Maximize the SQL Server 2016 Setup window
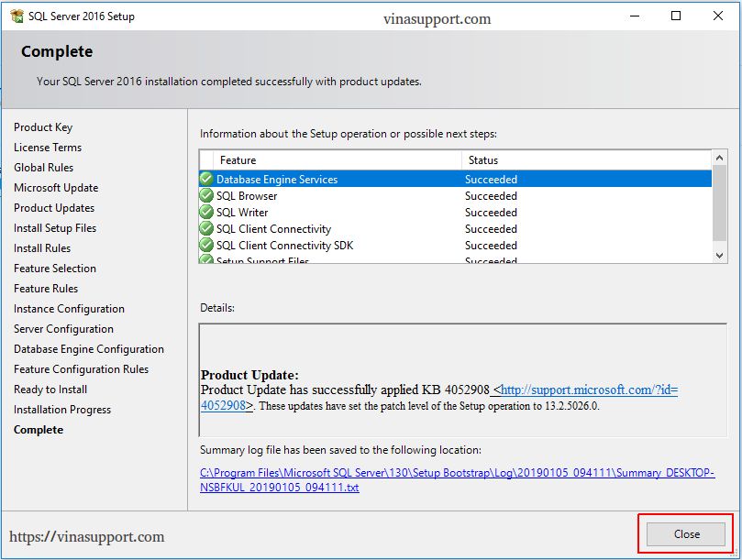Screen dimensions: 742x560 pos(676,16)
